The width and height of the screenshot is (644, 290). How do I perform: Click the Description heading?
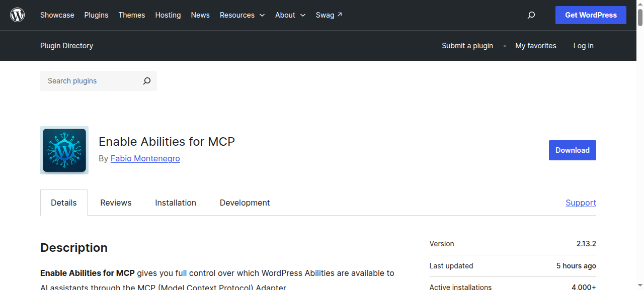coord(74,248)
